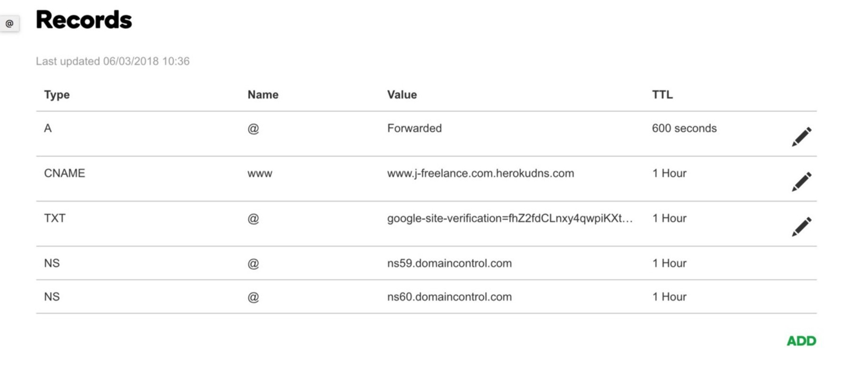Screen dimensions: 868x378
Task: Select the herokudns.com CNAME value
Action: [x=480, y=173]
